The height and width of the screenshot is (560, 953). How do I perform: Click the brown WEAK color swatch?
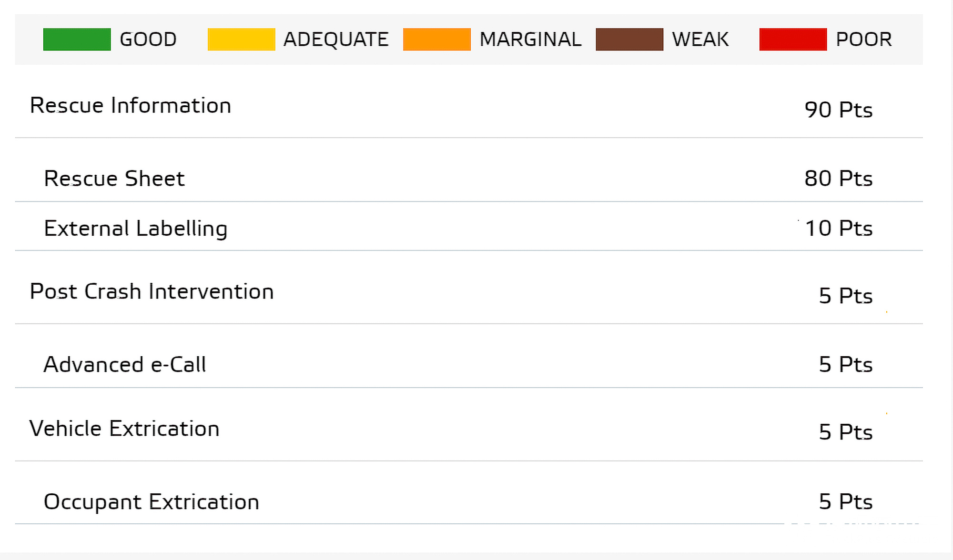[629, 39]
